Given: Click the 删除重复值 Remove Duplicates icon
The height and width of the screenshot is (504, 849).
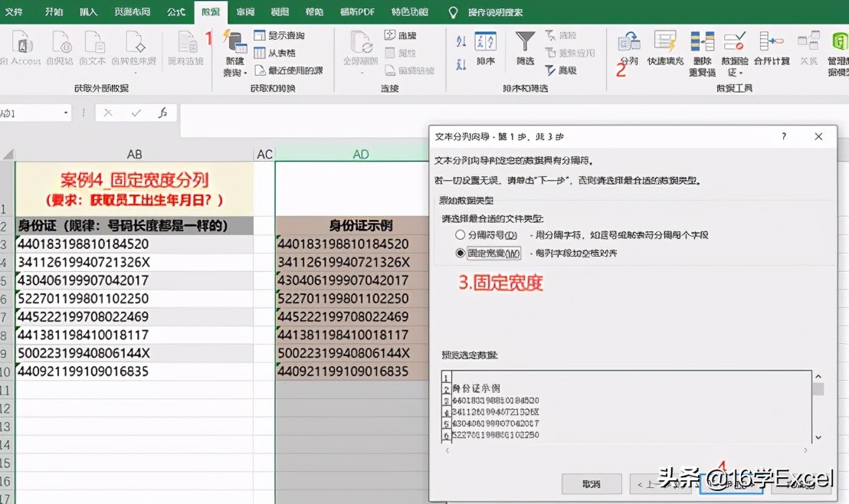Looking at the screenshot, I should (703, 41).
